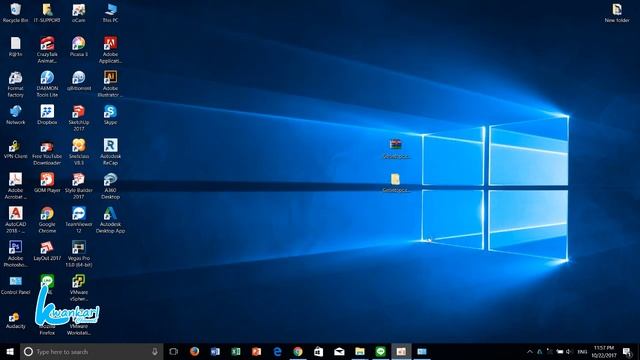
Task: Switch to Chrome on the taskbar
Action: pos(298,351)
